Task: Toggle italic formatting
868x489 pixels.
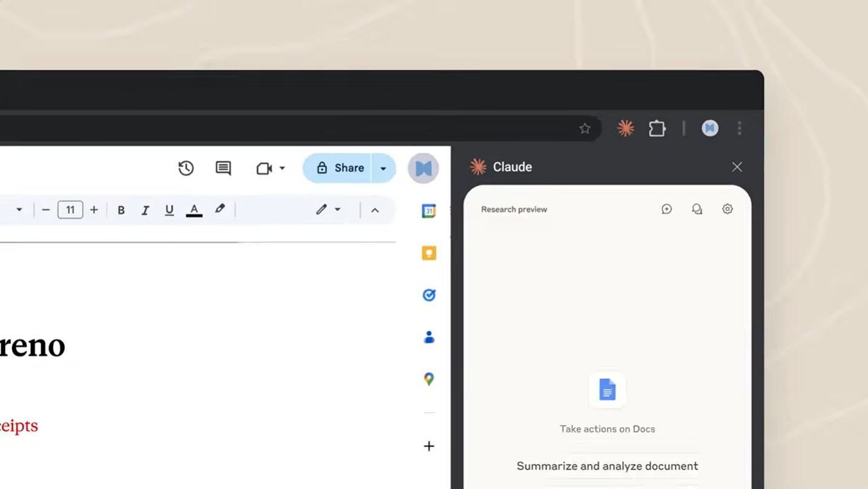Action: point(145,210)
